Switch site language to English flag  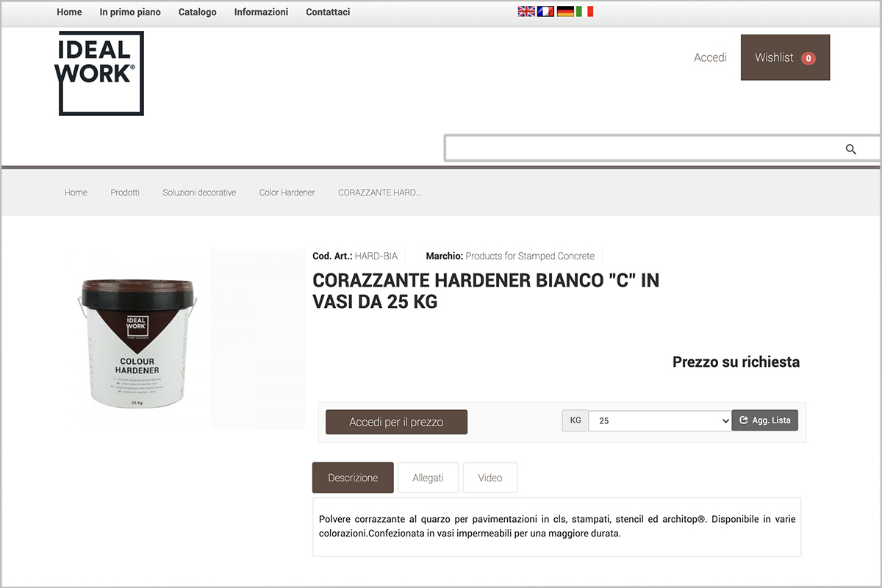click(526, 11)
